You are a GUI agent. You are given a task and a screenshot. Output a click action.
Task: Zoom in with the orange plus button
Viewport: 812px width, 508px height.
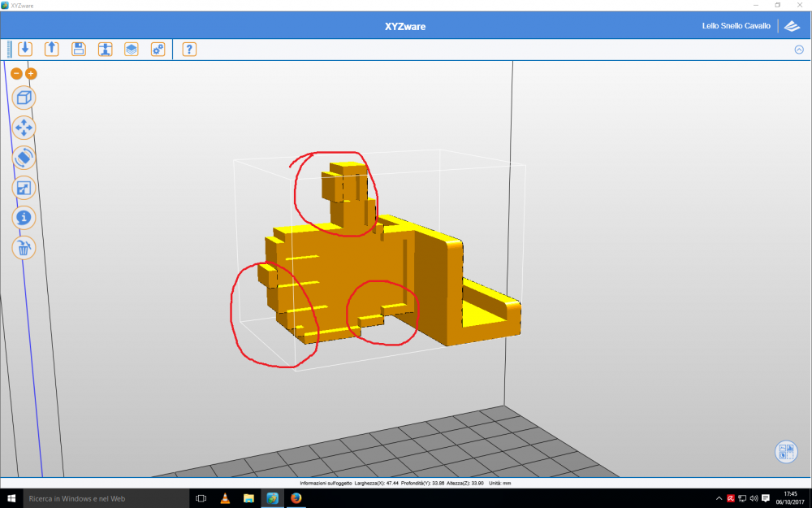pyautogui.click(x=31, y=74)
